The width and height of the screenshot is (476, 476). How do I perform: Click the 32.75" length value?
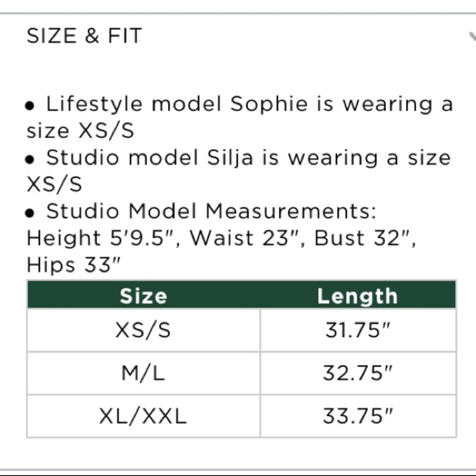[358, 373]
